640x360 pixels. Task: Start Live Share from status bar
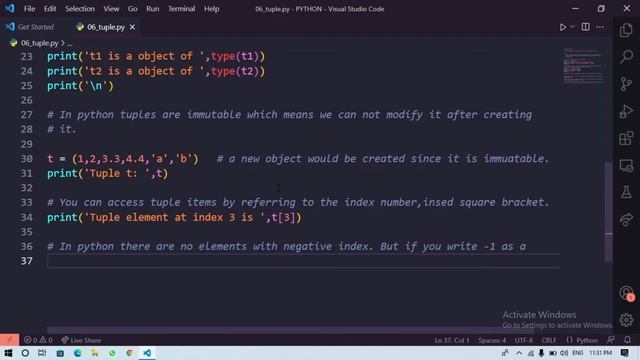(x=81, y=340)
